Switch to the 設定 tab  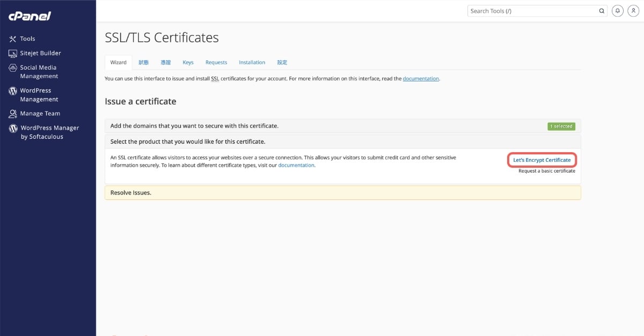coord(282,62)
